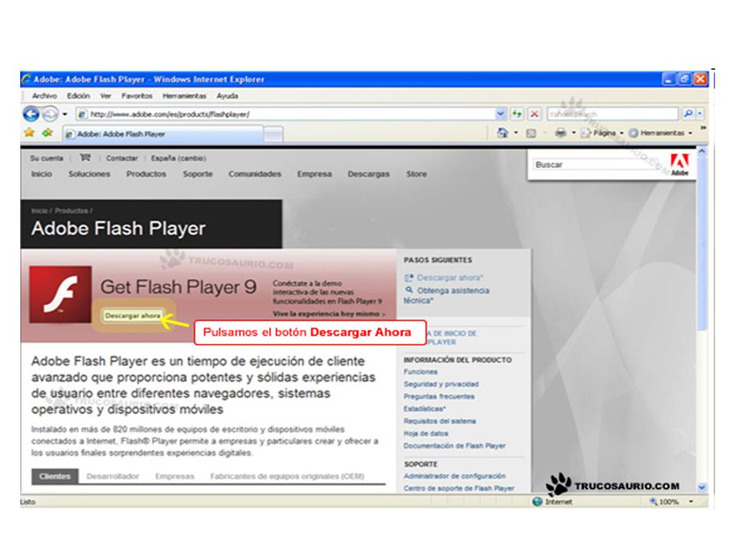
Task: Open the Archivo menu
Action: pyautogui.click(x=44, y=96)
